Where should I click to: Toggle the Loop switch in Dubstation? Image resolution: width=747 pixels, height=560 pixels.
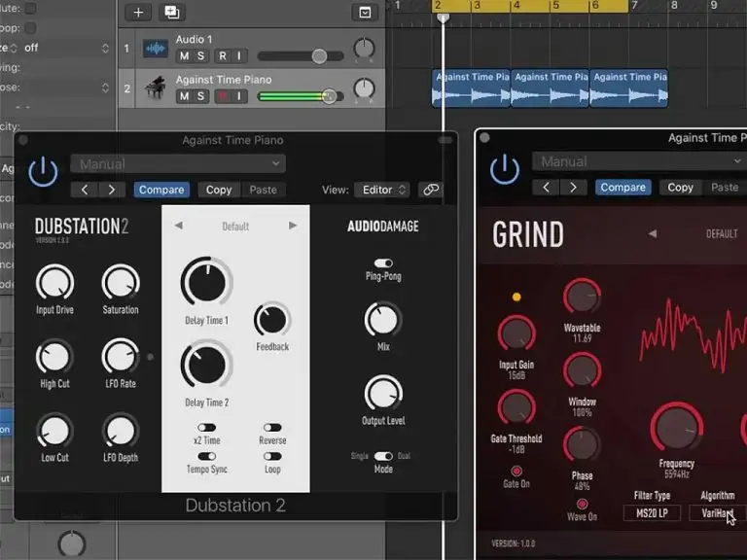point(272,456)
